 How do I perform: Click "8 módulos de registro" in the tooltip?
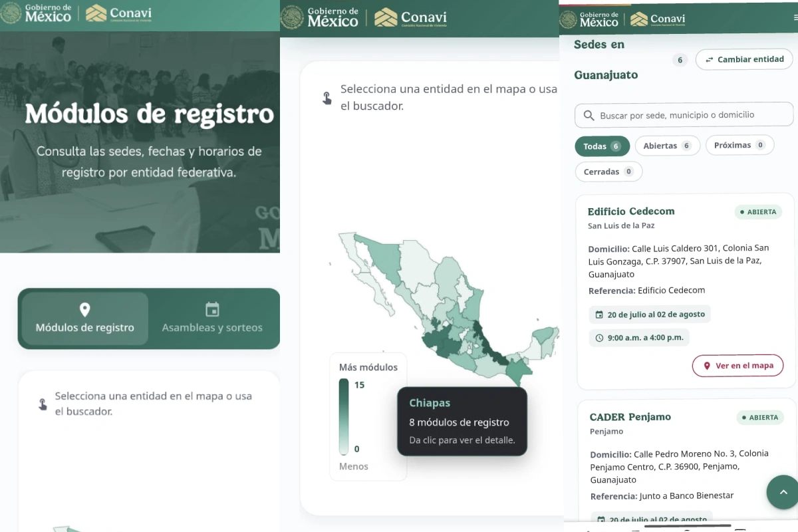click(459, 422)
